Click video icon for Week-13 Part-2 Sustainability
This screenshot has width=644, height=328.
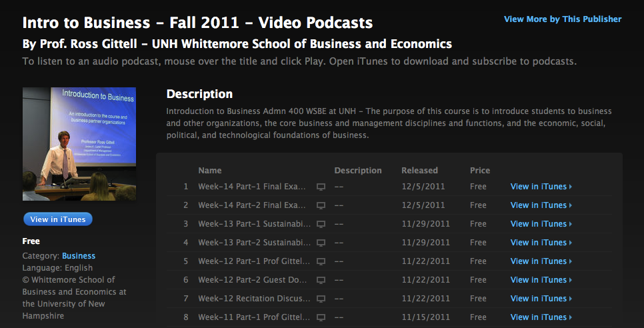click(321, 243)
